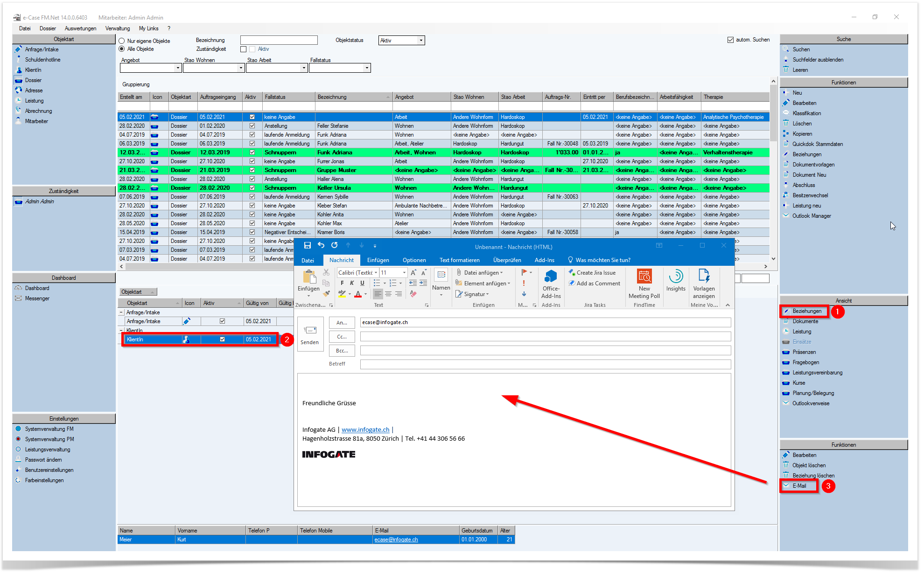Toggle Aktiv checkbox in Anfrage/Intake relation row
Image resolution: width=924 pixels, height=574 pixels.
tap(222, 321)
